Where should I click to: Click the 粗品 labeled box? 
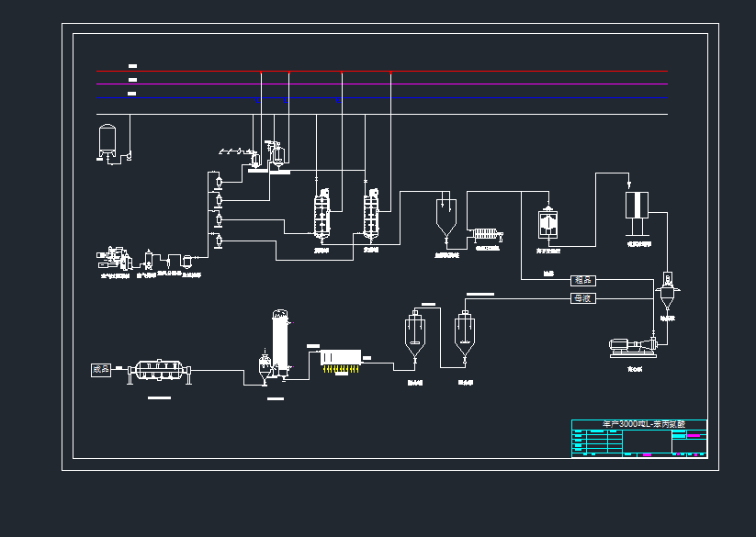(583, 280)
